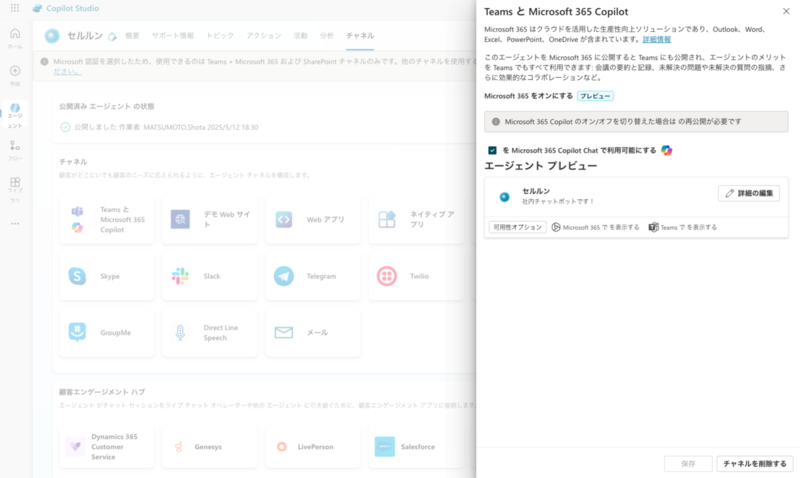The width and height of the screenshot is (800, 478).
Task: Click the セルルン agent preview avatar
Action: coord(504,197)
